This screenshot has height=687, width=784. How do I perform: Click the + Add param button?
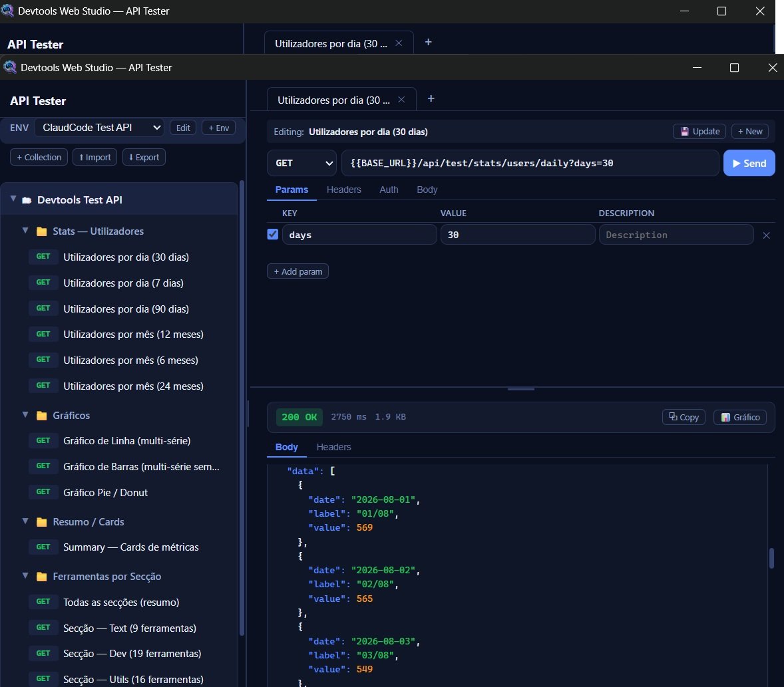297,271
